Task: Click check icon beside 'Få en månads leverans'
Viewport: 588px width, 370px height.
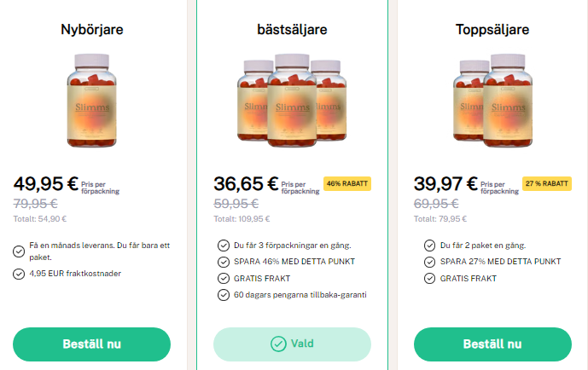Action: click(19, 251)
